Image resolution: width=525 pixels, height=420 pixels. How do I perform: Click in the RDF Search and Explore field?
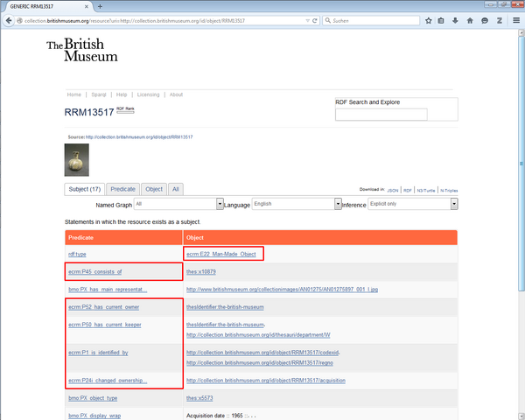(381, 115)
